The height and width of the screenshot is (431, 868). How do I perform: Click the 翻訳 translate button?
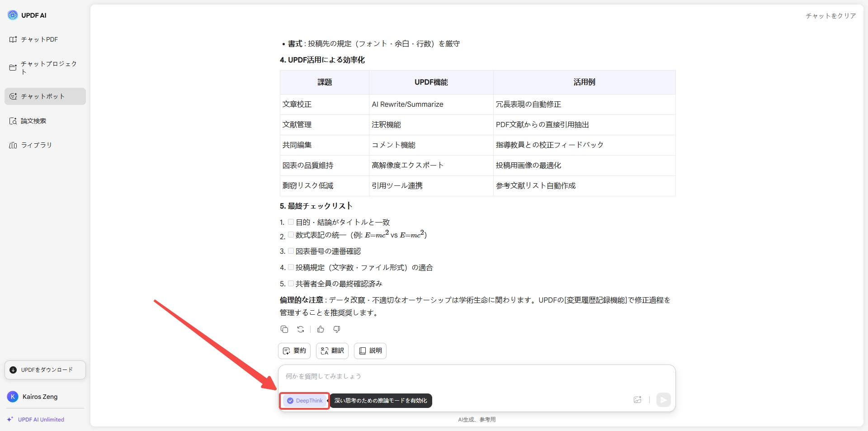[x=332, y=350]
